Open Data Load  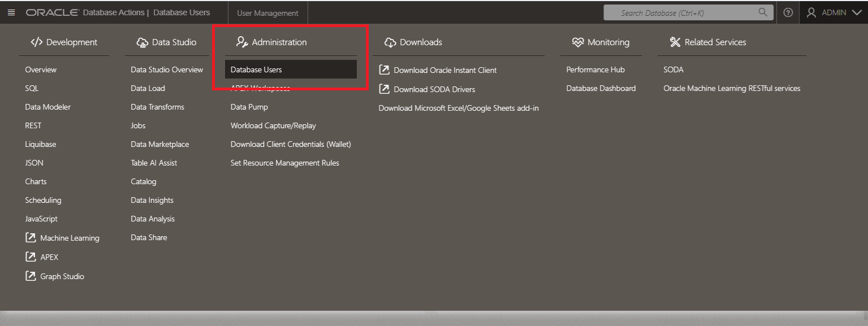point(148,88)
